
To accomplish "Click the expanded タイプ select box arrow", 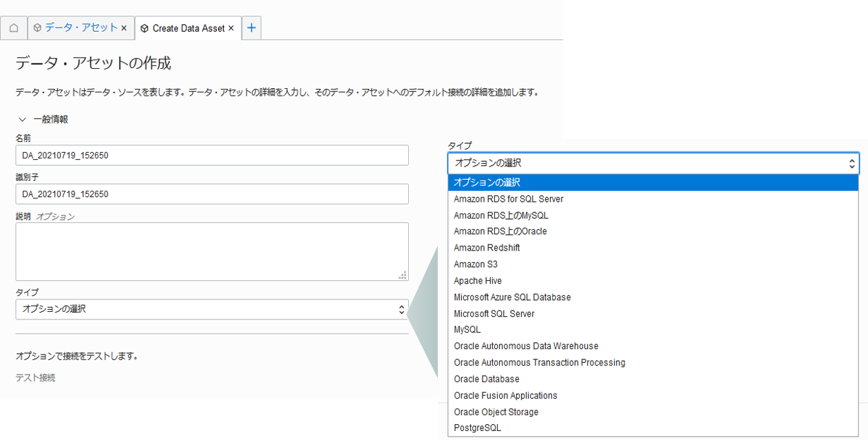I will click(x=851, y=163).
